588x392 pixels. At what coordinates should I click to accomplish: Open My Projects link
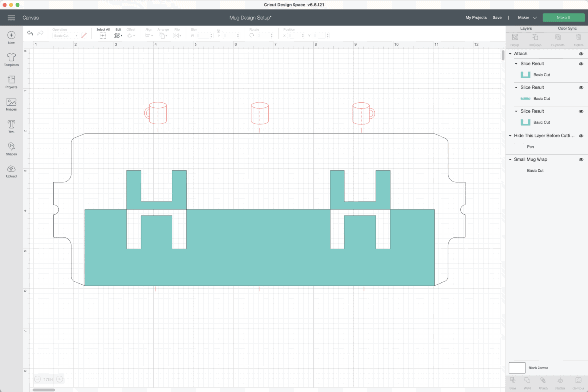point(476,18)
